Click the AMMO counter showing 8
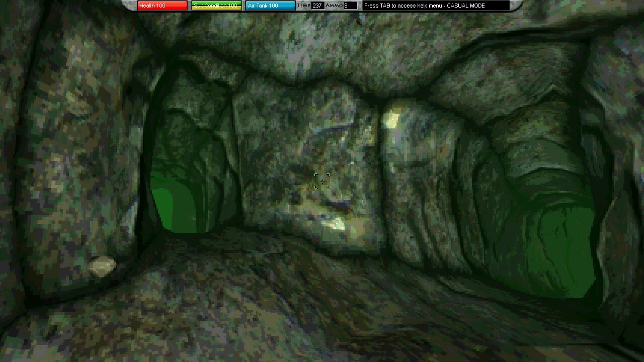 pos(351,7)
